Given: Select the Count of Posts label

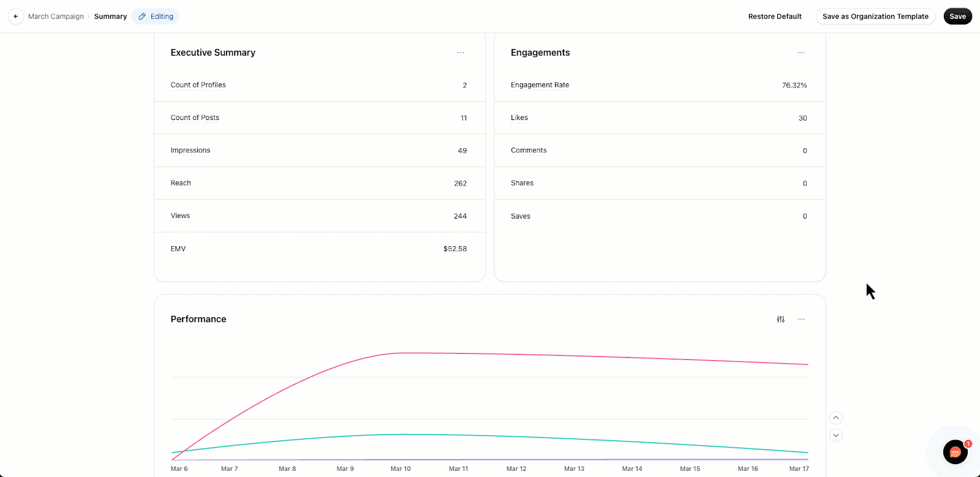Looking at the screenshot, I should pos(195,118).
